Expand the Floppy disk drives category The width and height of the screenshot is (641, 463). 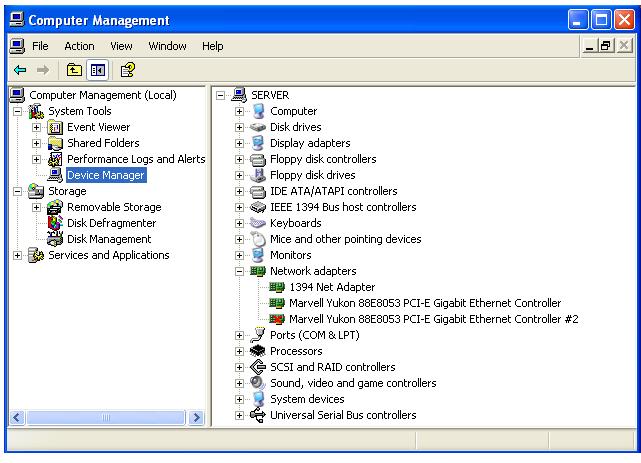[x=240, y=175]
